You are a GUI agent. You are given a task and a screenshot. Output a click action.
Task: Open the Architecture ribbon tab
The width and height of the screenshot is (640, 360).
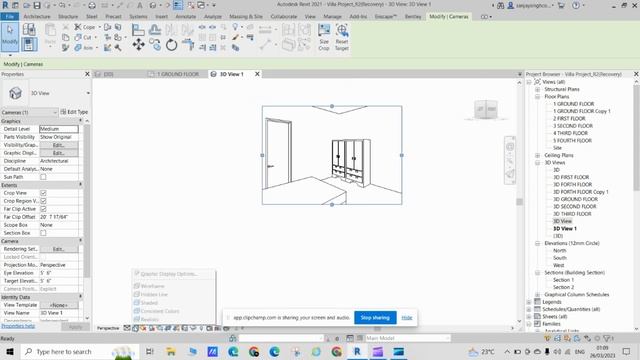point(37,17)
